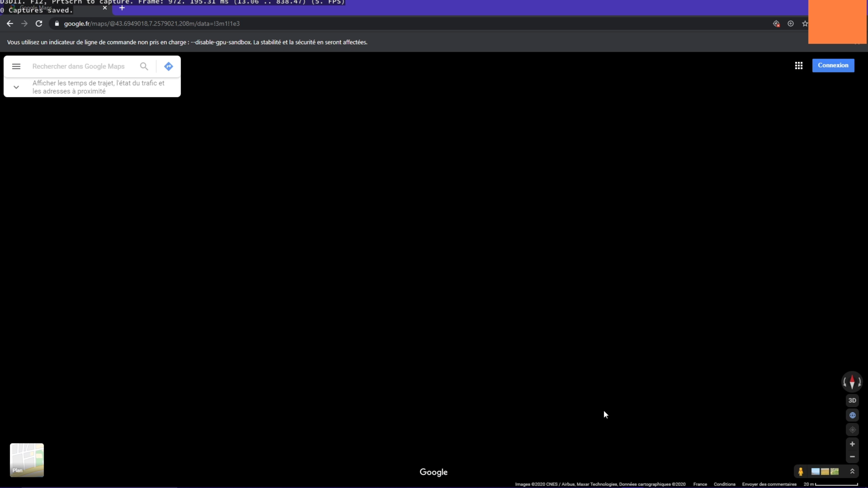The width and height of the screenshot is (868, 488).
Task: Select the Street View pegman
Action: pos(801,472)
